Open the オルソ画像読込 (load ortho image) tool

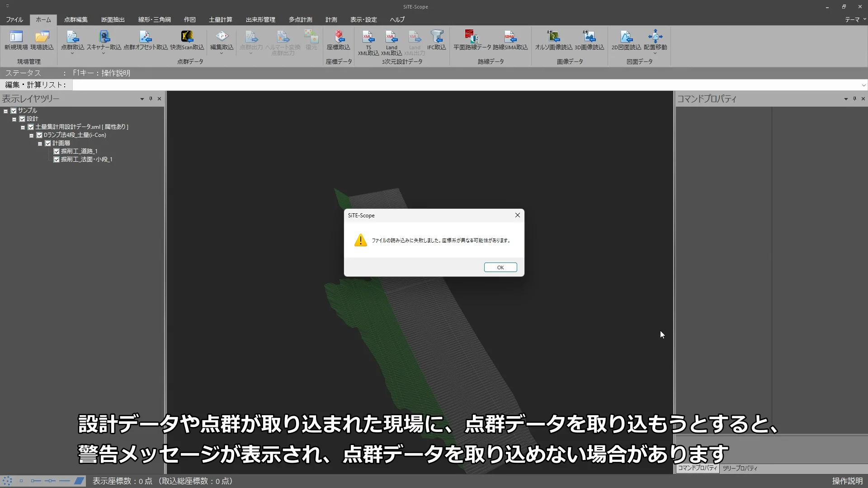tap(553, 37)
